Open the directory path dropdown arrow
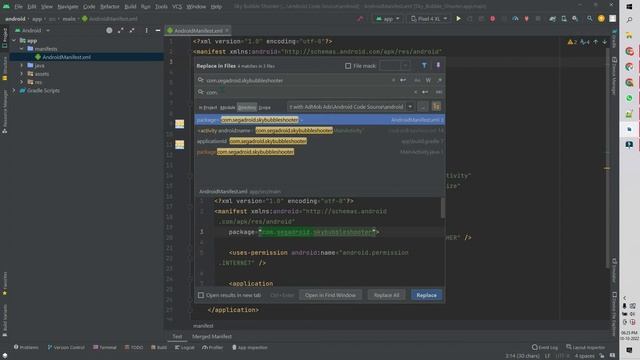640x360 pixels. 410,107
